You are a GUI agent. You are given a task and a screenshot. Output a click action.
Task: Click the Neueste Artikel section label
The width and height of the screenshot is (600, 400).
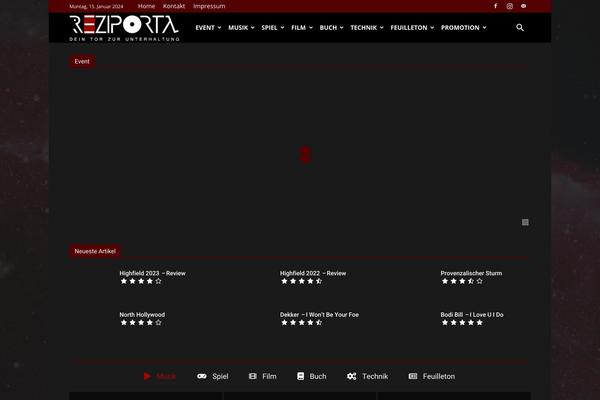[95, 251]
